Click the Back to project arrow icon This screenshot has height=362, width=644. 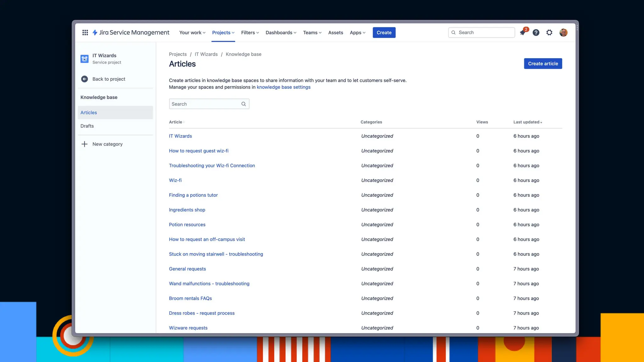pyautogui.click(x=84, y=79)
